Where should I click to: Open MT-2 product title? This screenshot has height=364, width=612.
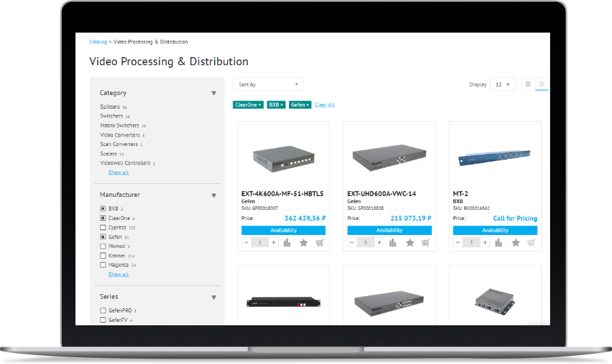[460, 194]
